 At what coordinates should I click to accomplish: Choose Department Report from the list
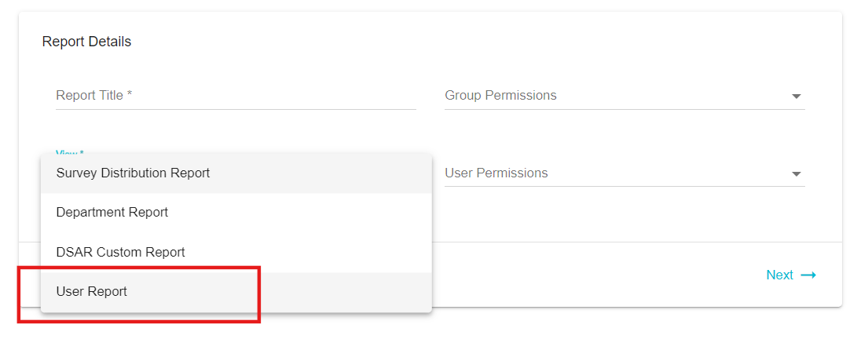pyautogui.click(x=236, y=213)
